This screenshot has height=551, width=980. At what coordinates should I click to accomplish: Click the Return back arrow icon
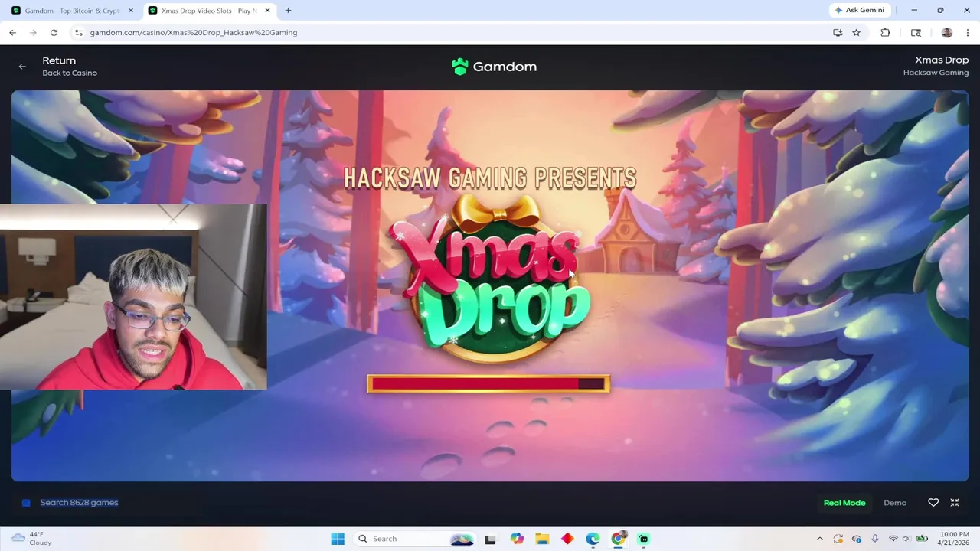tap(22, 67)
